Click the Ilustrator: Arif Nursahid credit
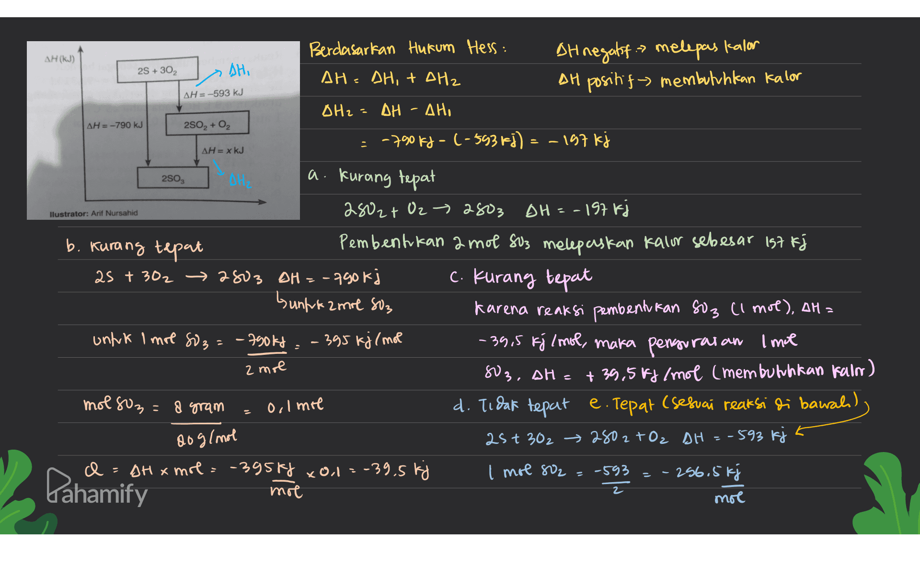920x588 pixels. [93, 213]
